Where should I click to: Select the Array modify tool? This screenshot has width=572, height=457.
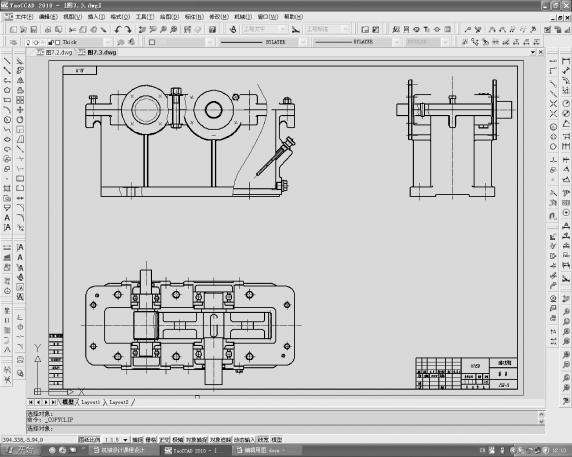20,100
